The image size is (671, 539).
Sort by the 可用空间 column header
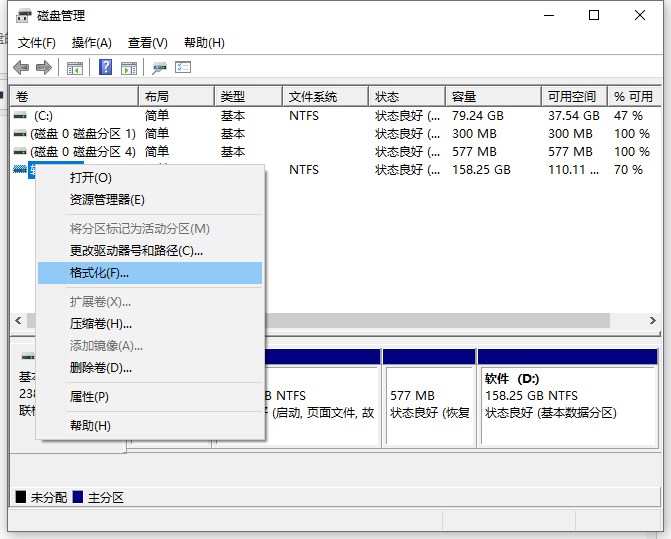click(575, 97)
